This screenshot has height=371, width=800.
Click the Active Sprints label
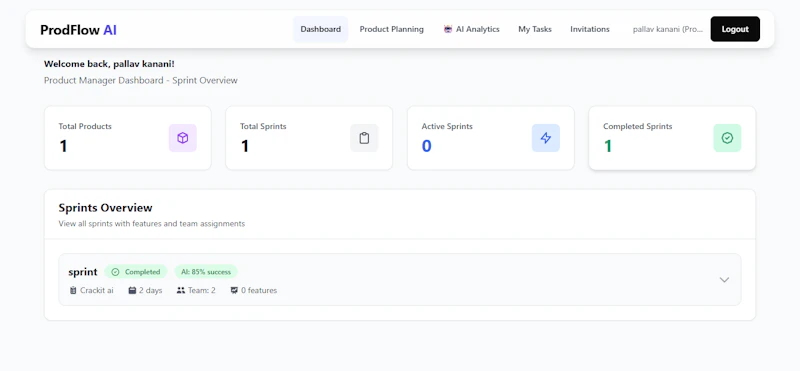pyautogui.click(x=447, y=126)
